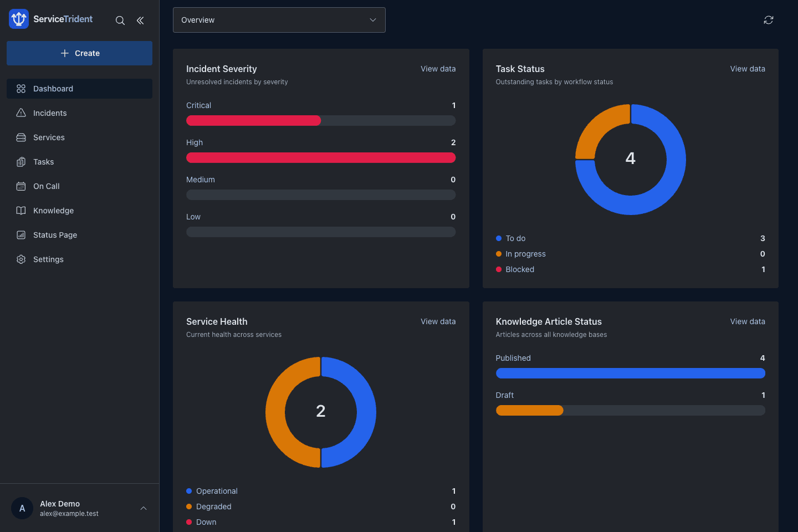The image size is (798, 532).
Task: Click the Draft articles bar
Action: click(631, 410)
